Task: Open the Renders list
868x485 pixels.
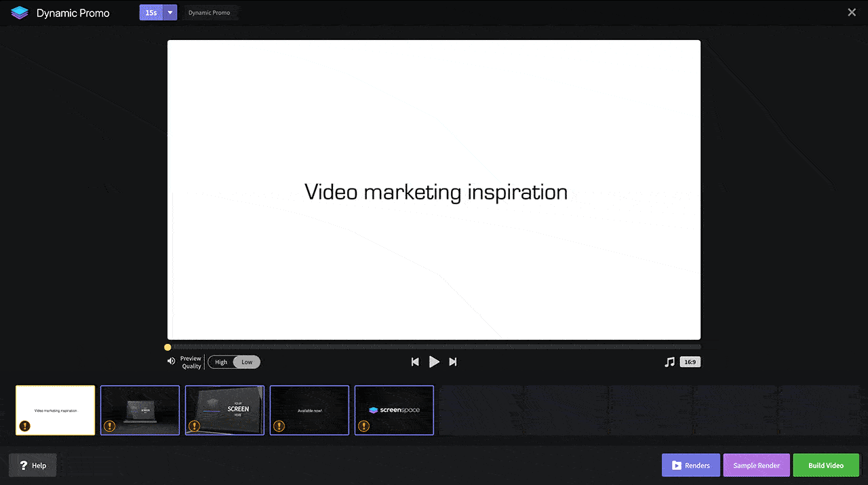Action: [x=690, y=465]
